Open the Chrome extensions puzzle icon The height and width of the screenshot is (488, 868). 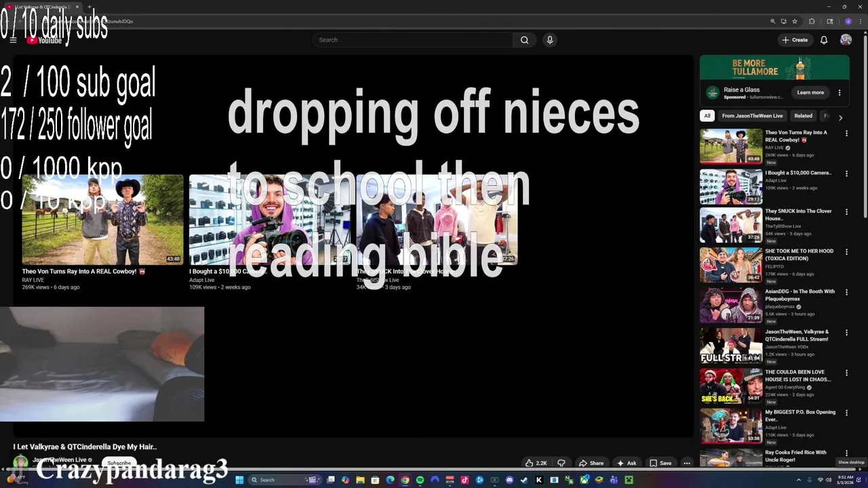click(812, 21)
